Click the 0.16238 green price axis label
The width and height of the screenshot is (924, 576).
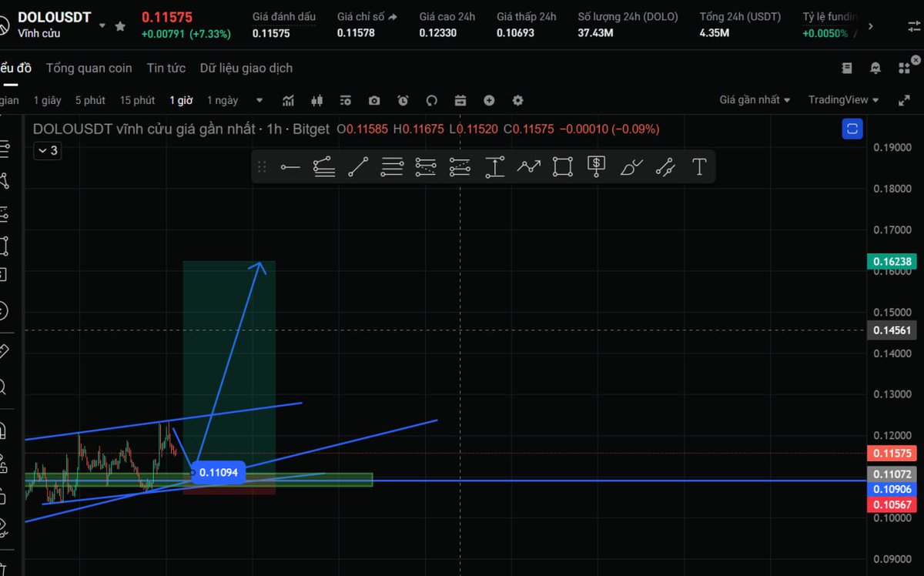pyautogui.click(x=892, y=261)
